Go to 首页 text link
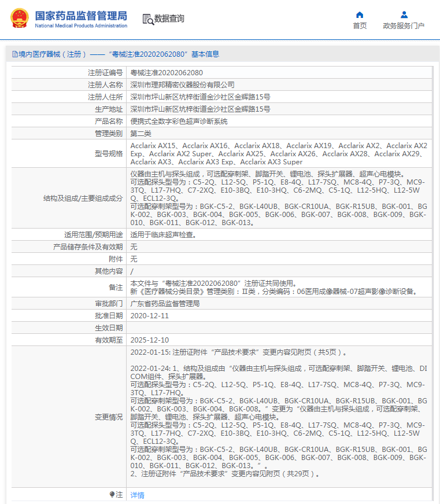Screen dimensions: 440x504 360,25
